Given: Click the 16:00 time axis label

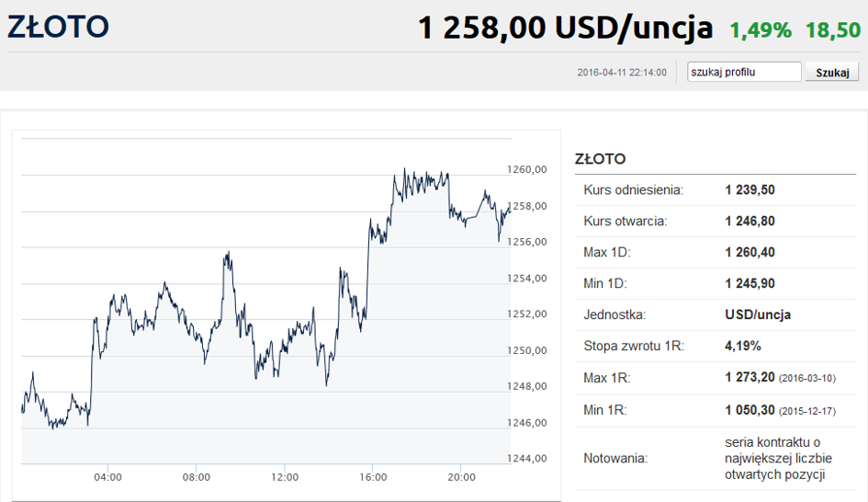Looking at the screenshot, I should coord(373,477).
